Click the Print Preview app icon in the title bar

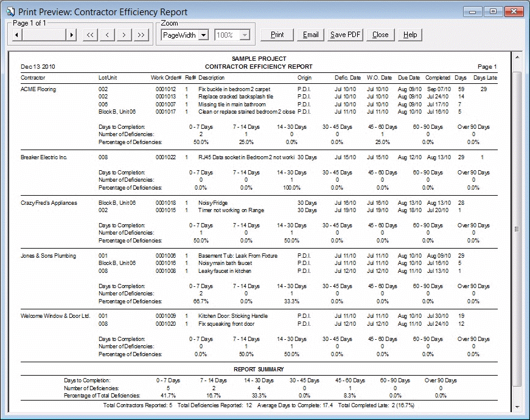click(x=10, y=12)
